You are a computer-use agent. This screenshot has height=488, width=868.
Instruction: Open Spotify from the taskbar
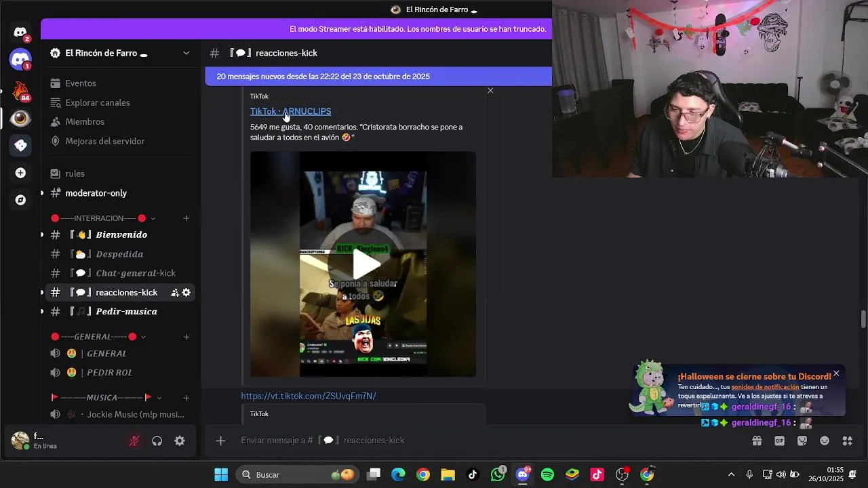pyautogui.click(x=547, y=474)
